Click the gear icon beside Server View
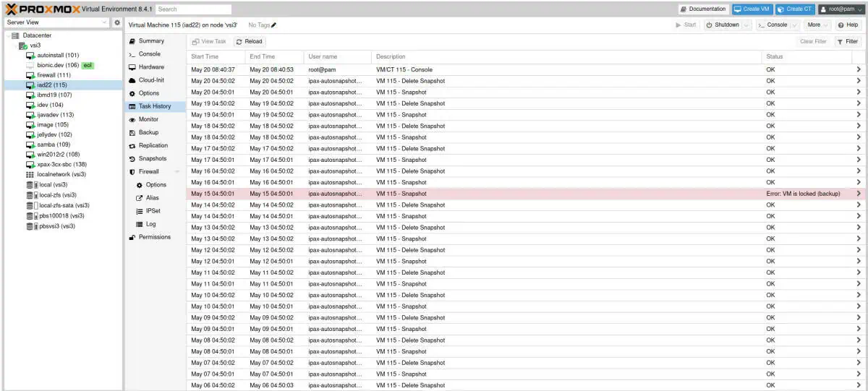This screenshot has height=391, width=868. (117, 23)
